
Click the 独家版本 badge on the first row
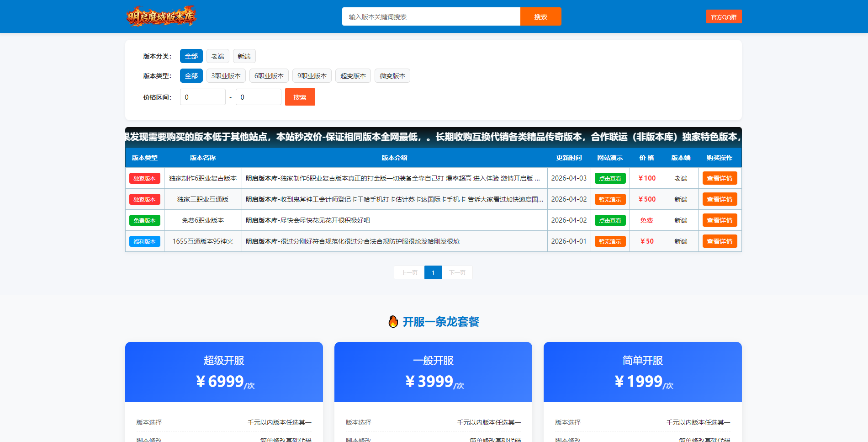click(x=144, y=178)
